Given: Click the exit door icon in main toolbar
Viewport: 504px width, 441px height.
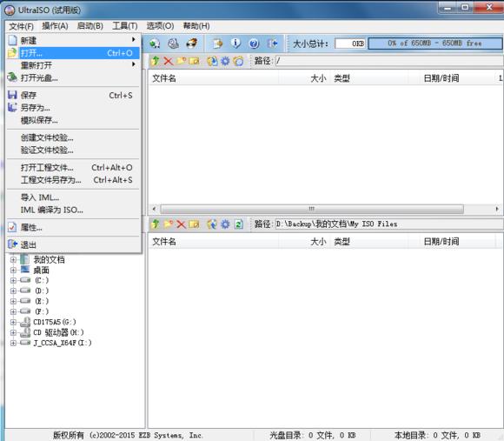Looking at the screenshot, I should 273,43.
